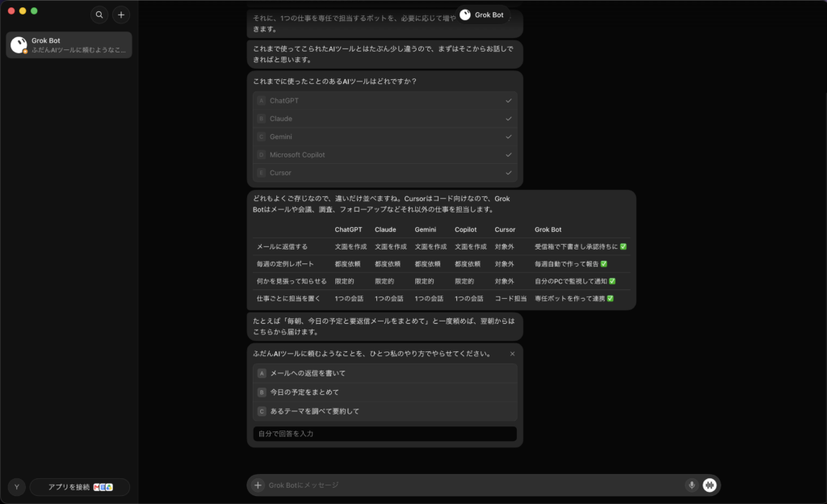
Task: Click the コード担当 cell in Cursor column
Action: coord(510,298)
